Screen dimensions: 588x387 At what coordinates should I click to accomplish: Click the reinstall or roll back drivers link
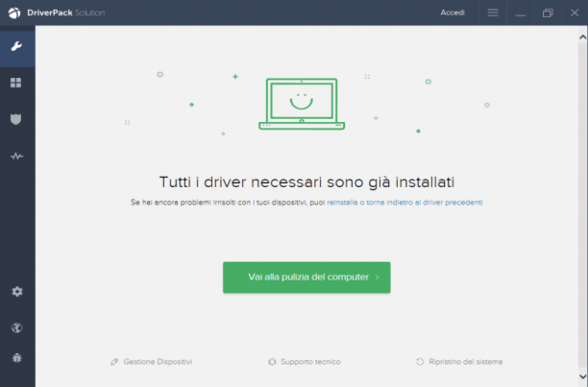coord(404,203)
